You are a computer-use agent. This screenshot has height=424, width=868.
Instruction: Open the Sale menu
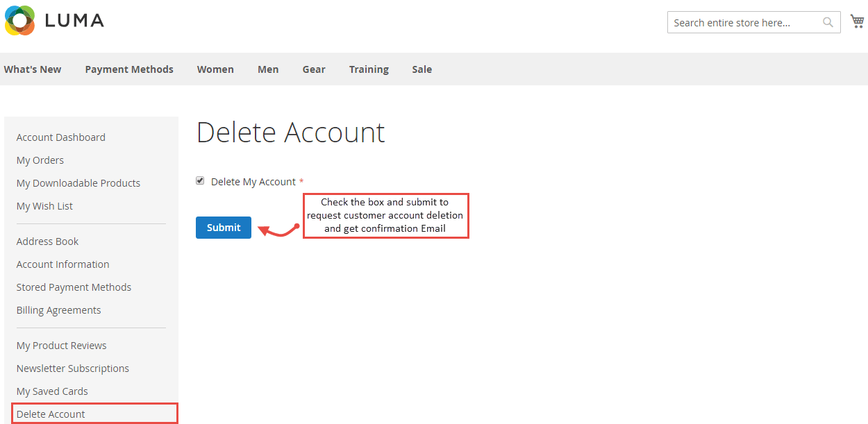click(422, 69)
